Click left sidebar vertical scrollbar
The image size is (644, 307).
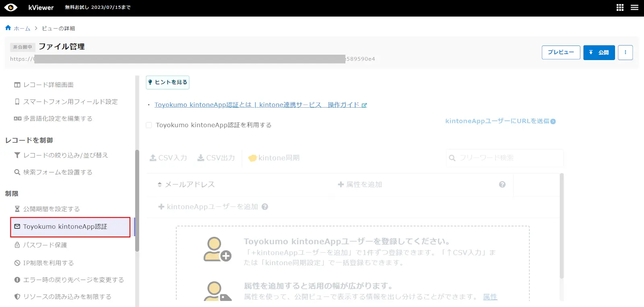coord(137,201)
